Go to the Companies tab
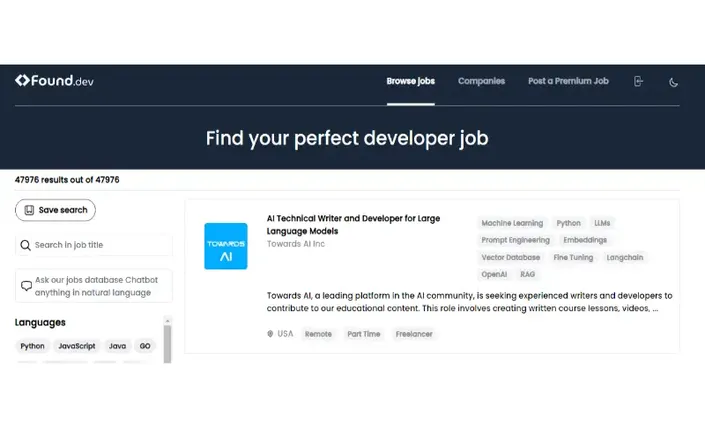This screenshot has width=705, height=427. click(x=481, y=81)
